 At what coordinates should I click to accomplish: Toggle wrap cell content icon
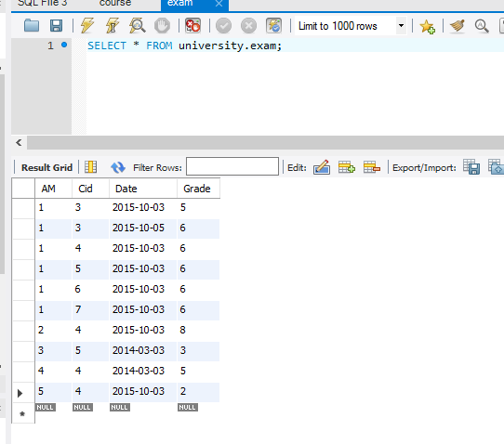pos(90,167)
